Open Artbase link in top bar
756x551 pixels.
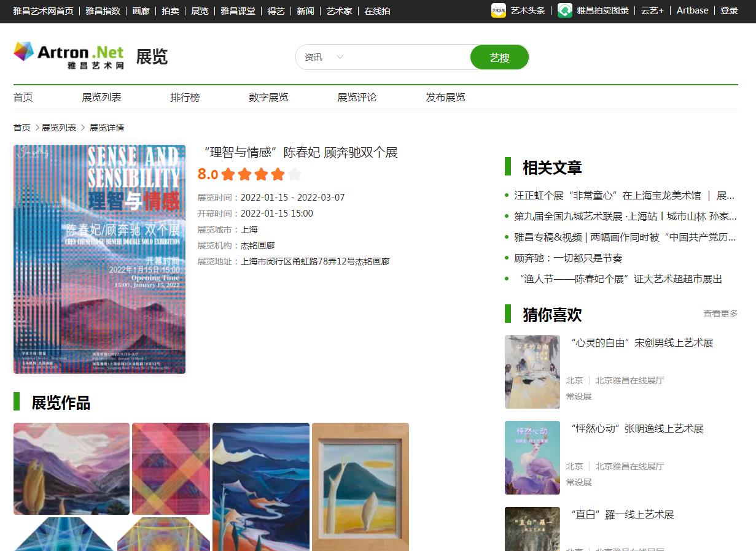[x=692, y=10]
